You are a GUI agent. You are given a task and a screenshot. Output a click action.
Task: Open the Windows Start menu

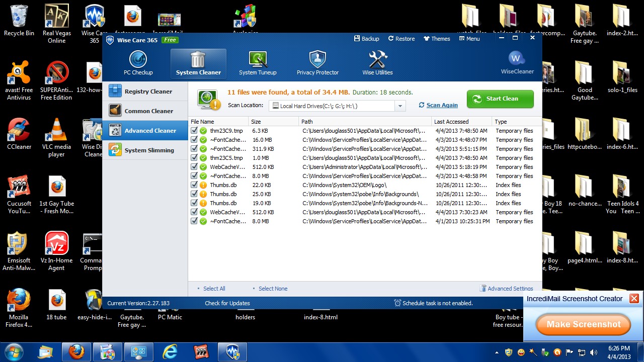coord(14,351)
